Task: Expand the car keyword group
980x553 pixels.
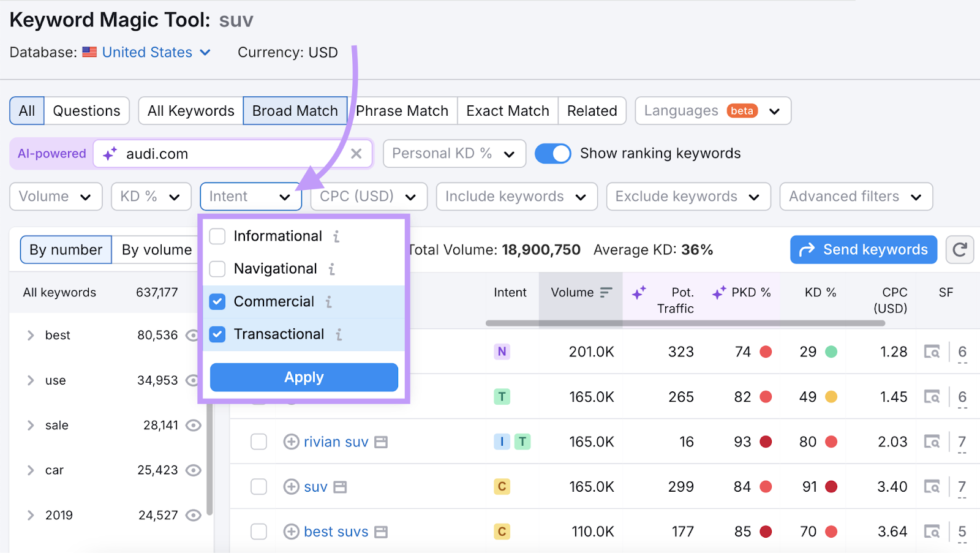Action: click(30, 470)
